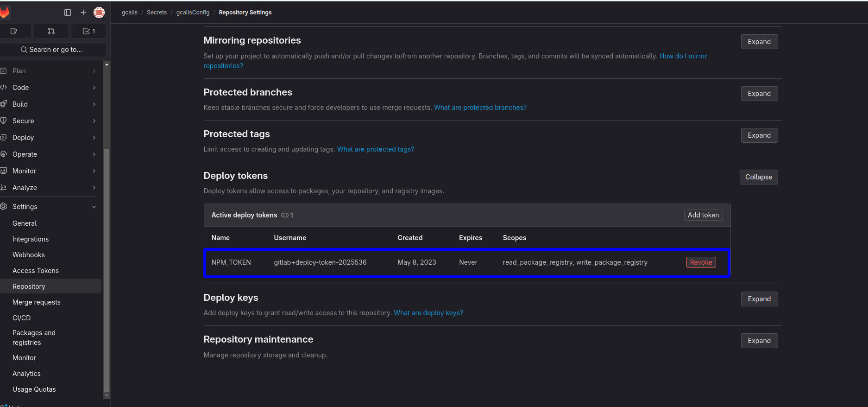Open the merge requests icon in sidebar header
Screen dimensions: 868x407
tap(51, 31)
